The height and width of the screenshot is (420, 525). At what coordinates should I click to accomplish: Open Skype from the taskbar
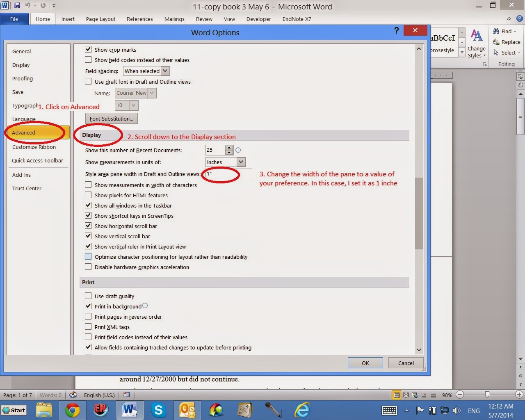(158, 410)
